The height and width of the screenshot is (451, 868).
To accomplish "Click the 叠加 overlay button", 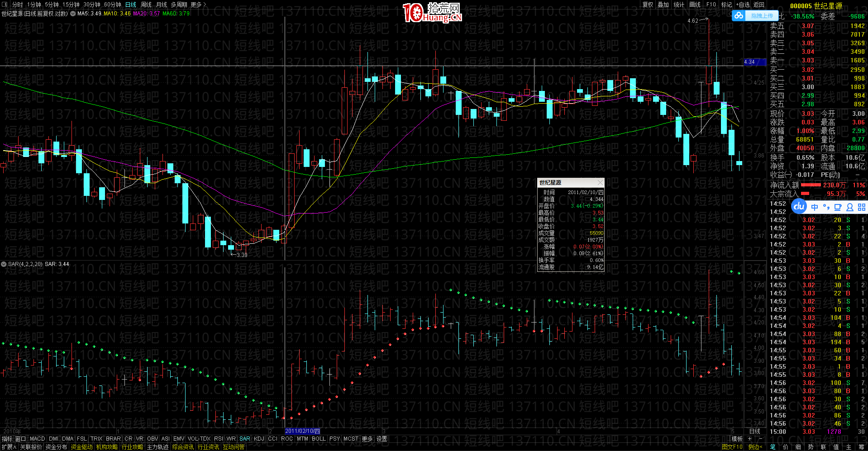I will point(663,5).
